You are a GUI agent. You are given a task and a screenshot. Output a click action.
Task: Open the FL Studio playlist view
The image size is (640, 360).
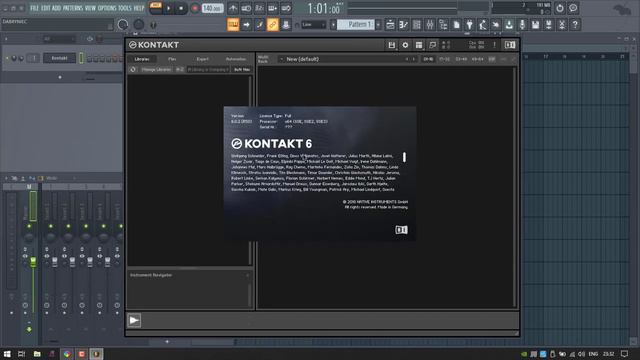(x=390, y=25)
